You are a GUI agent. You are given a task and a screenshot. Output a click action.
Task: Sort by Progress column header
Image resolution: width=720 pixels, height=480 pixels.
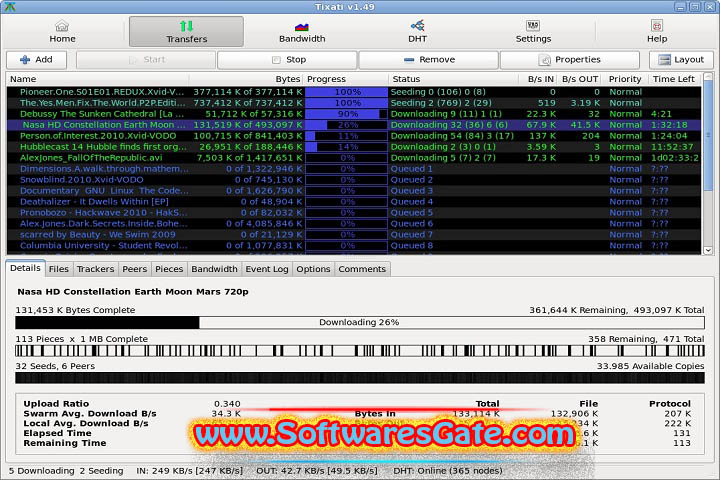pyautogui.click(x=346, y=79)
